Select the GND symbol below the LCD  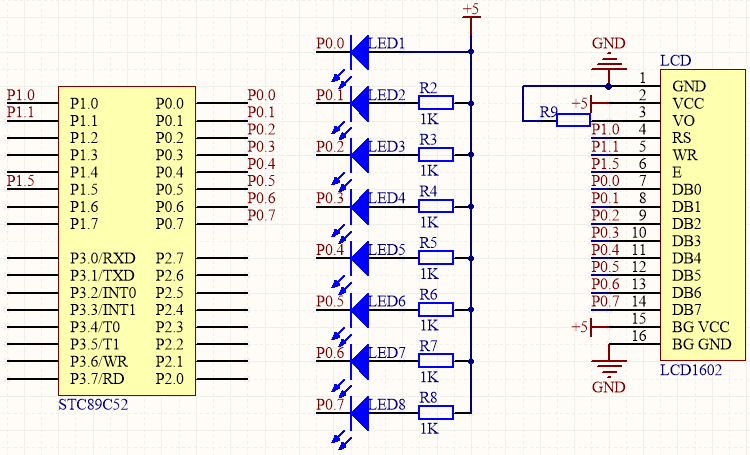pyautogui.click(x=608, y=366)
